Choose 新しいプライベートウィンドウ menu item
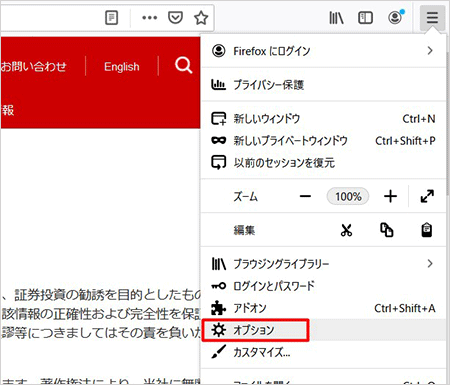Screen dimensions: 450x385 tap(323, 141)
